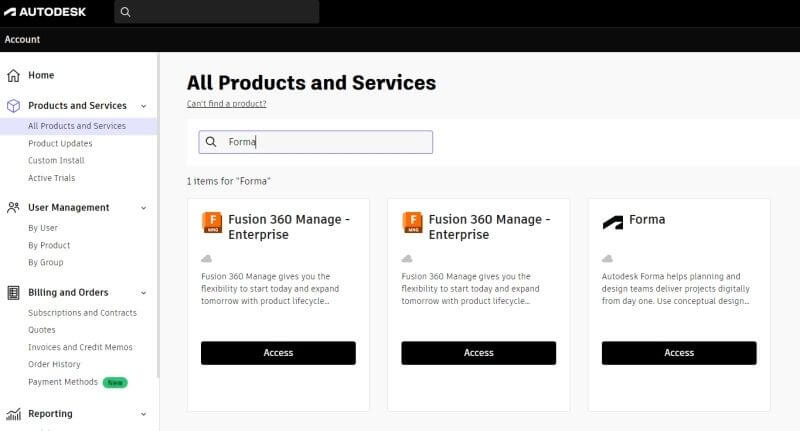Viewport: 800px width, 431px height.
Task: Click the first Fusion 360 Manage icon
Action: (212, 221)
